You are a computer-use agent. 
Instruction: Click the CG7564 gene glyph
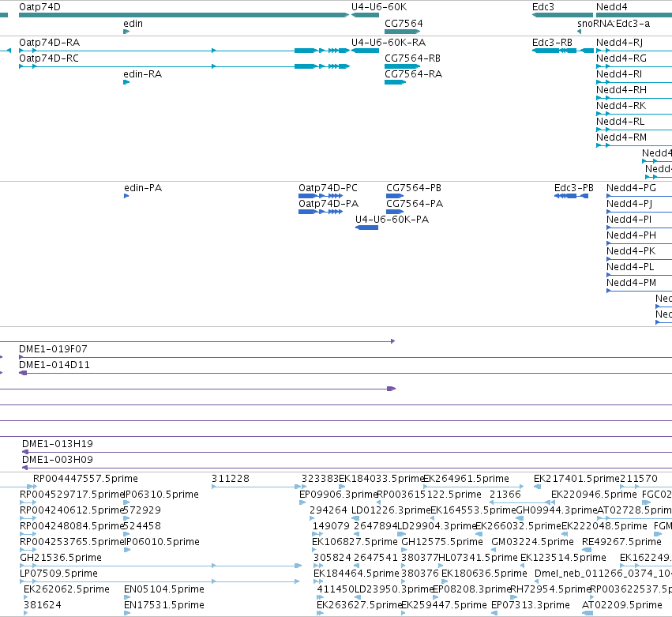click(x=403, y=32)
